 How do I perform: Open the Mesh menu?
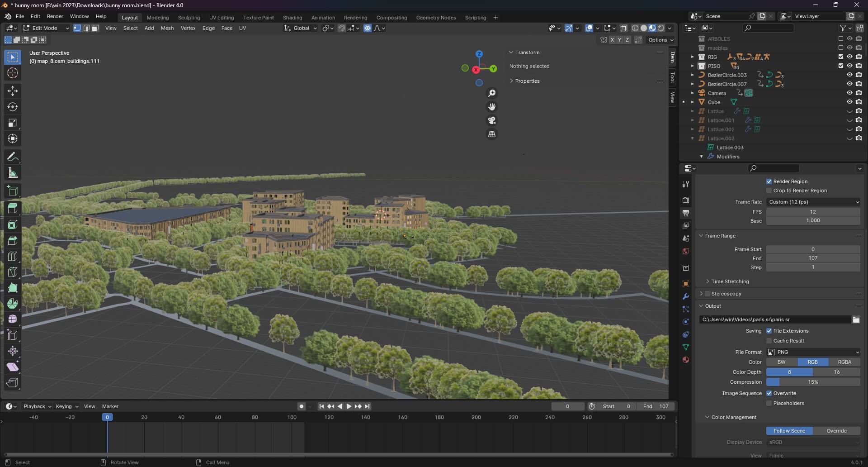[167, 28]
